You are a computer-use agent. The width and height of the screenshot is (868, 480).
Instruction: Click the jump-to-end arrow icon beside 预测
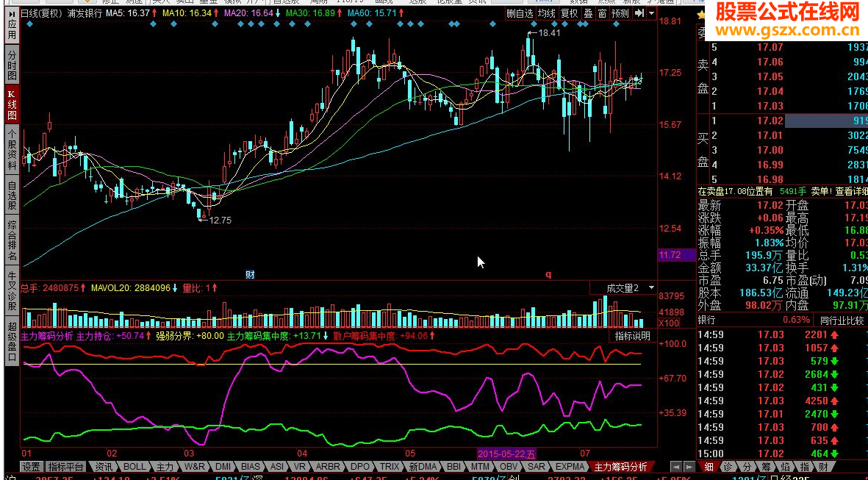(x=639, y=13)
